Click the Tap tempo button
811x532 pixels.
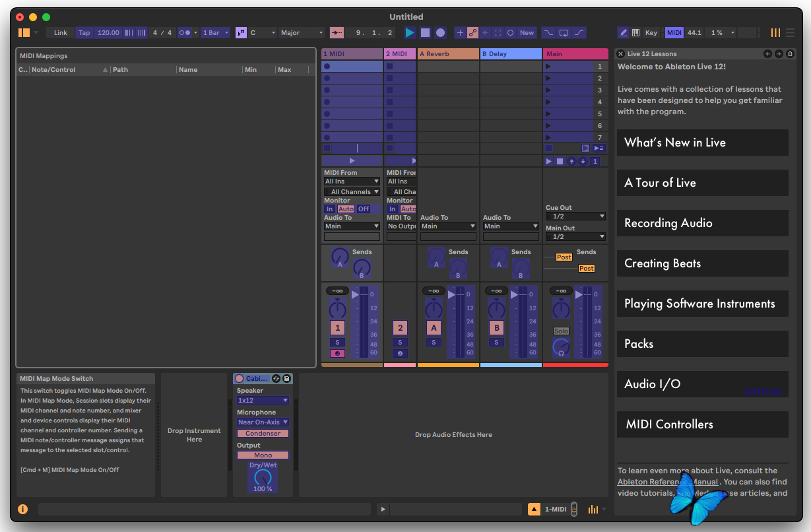tap(84, 32)
